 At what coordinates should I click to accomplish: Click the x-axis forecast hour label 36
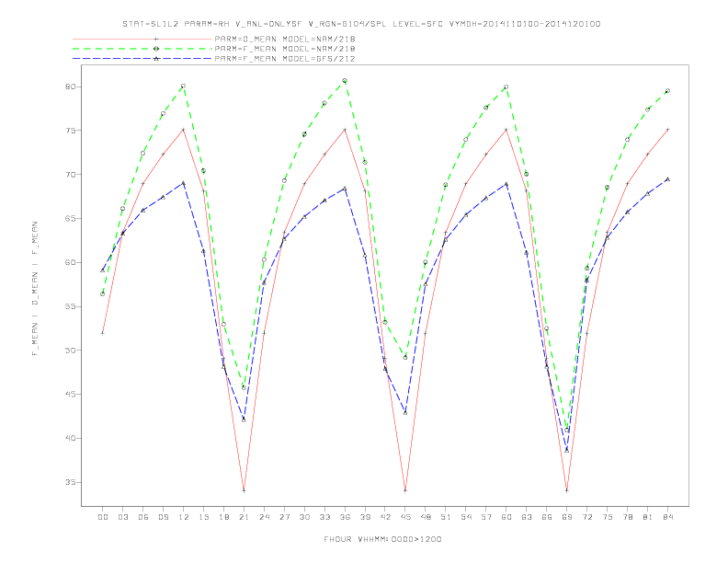345,517
